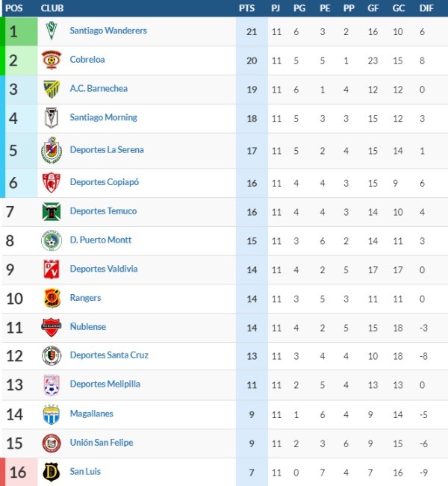This screenshot has width=448, height=486.
Task: Sort table by DIF column header
Action: [426, 7]
